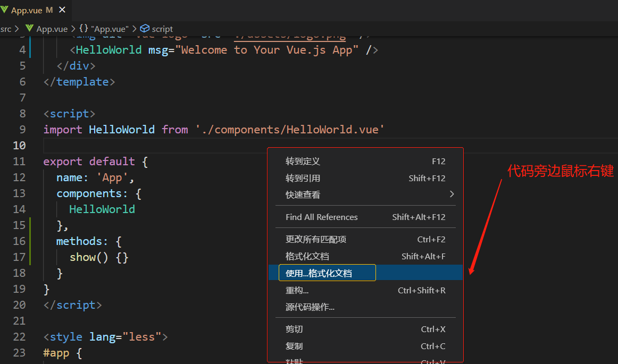Click the Vue file icon in the App.vue tab
The image size is (618, 364).
pyautogui.click(x=4, y=10)
